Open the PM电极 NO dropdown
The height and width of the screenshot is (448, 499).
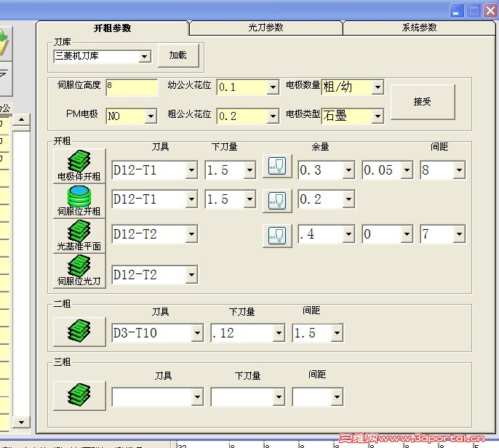point(151,116)
